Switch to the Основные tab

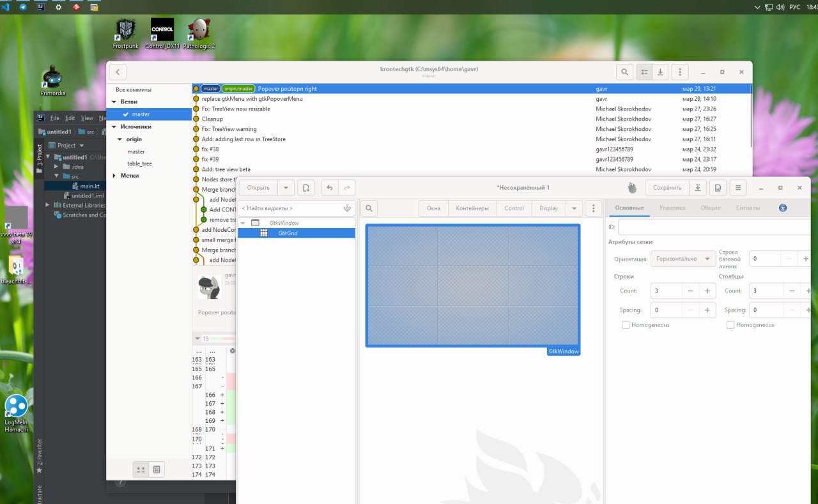click(x=629, y=208)
